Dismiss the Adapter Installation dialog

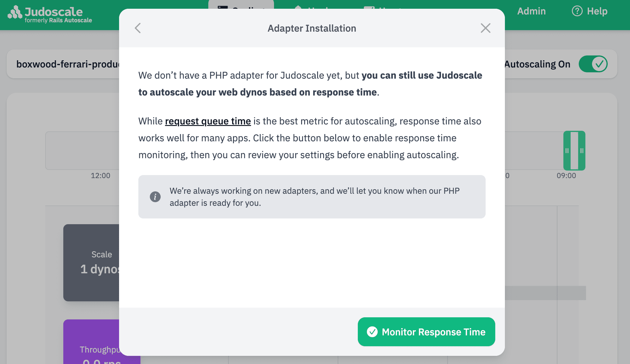click(485, 28)
